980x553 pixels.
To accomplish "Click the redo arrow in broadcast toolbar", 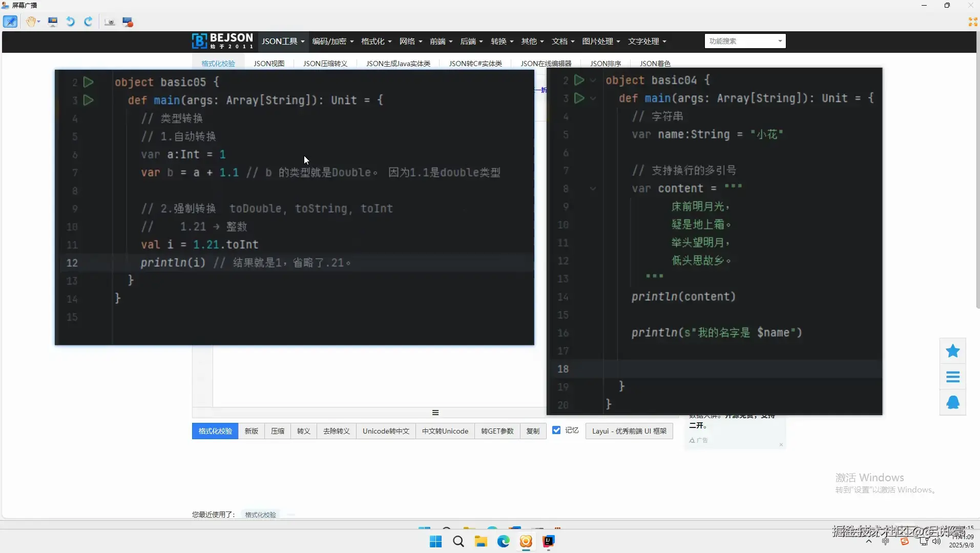I will [88, 22].
